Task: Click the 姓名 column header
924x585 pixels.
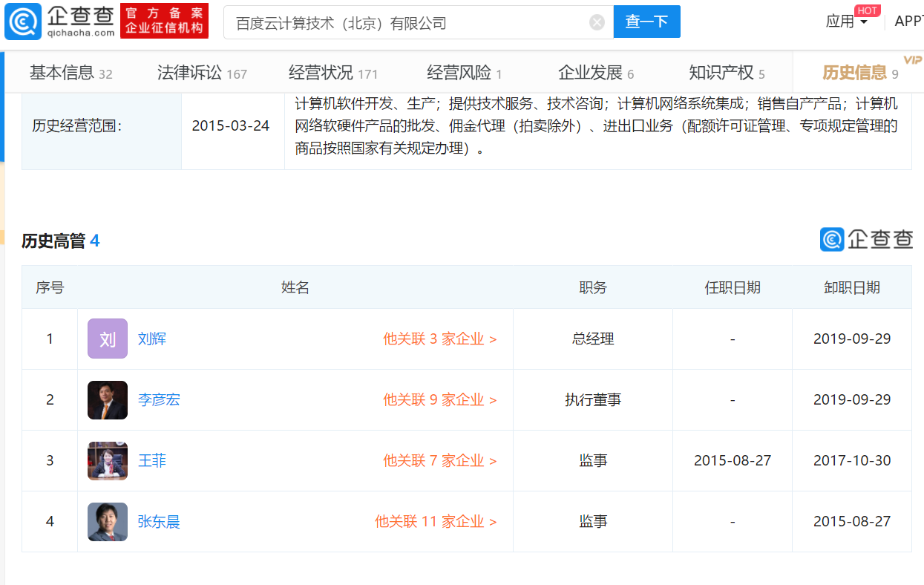Action: (295, 287)
